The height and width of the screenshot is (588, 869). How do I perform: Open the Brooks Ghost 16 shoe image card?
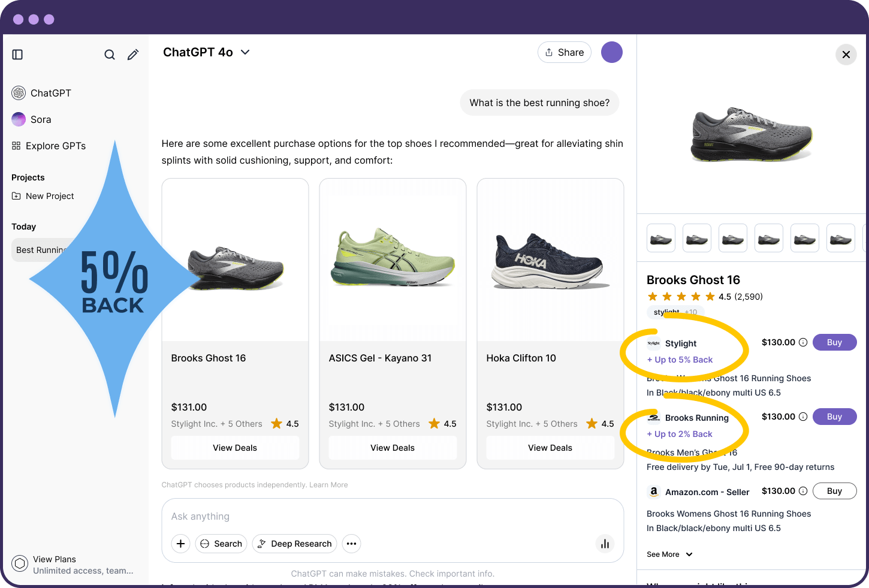[235, 269]
